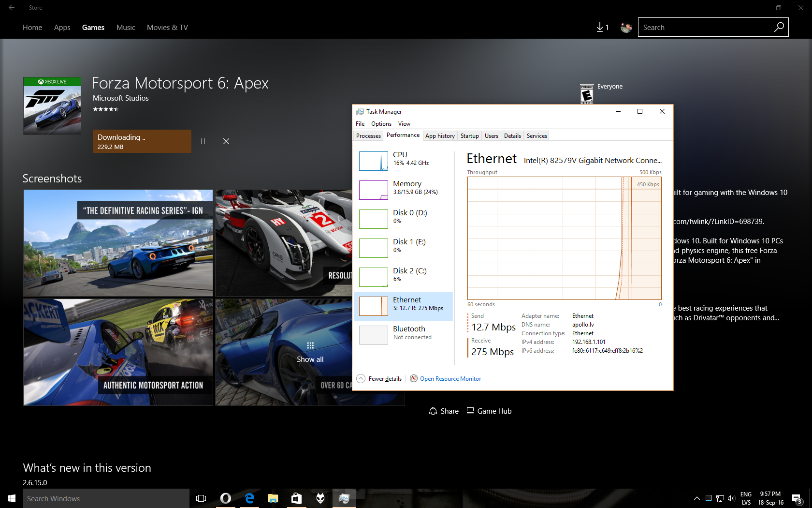Share the Forza Store page

click(444, 411)
